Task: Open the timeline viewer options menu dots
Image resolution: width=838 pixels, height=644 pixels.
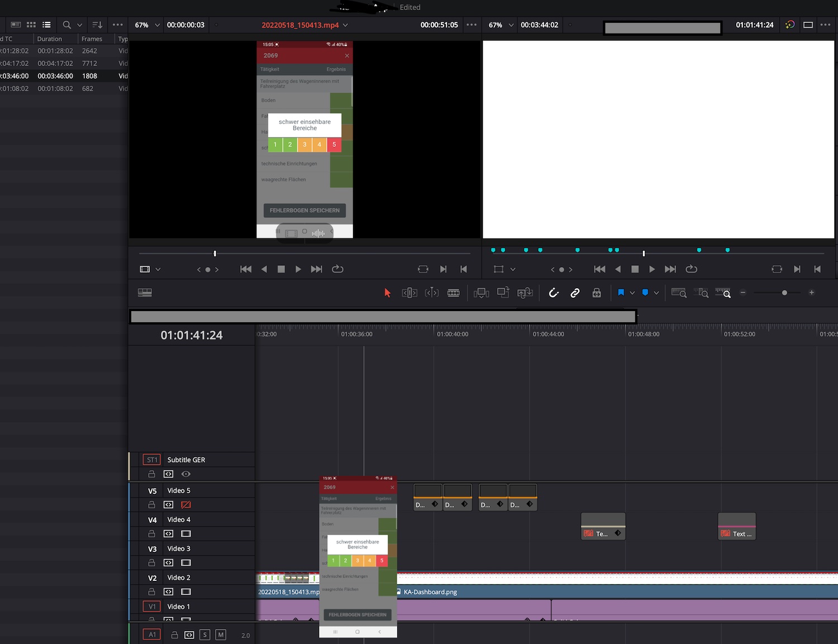Action: (x=825, y=25)
